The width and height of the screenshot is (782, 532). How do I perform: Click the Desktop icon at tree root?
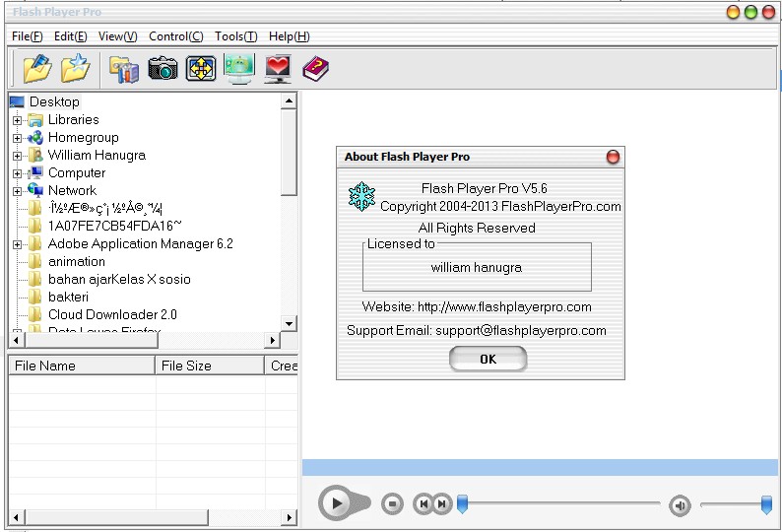(17, 102)
